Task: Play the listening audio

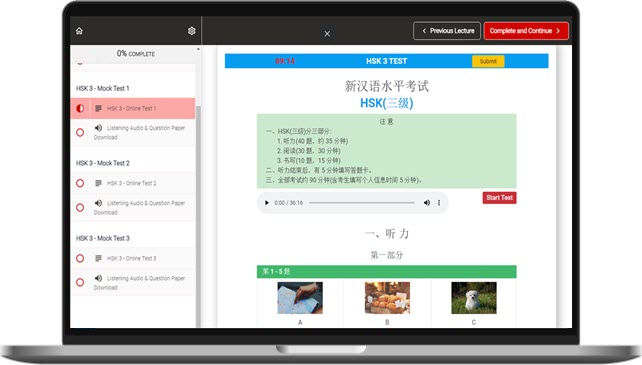Action: 267,203
